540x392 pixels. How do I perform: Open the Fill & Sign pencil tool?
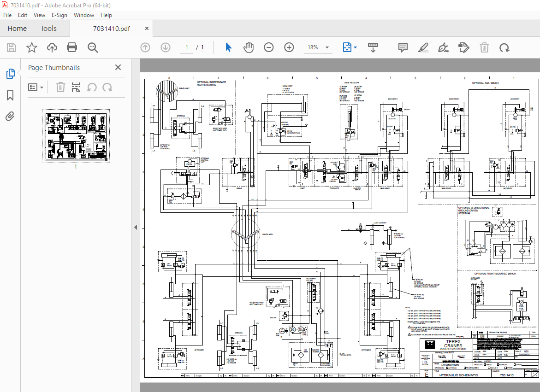click(x=423, y=47)
